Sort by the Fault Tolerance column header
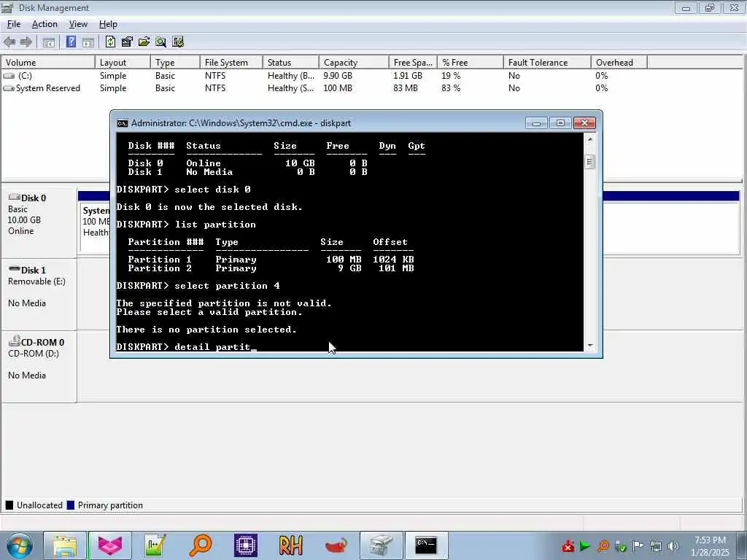Image resolution: width=747 pixels, height=560 pixels. [547, 63]
